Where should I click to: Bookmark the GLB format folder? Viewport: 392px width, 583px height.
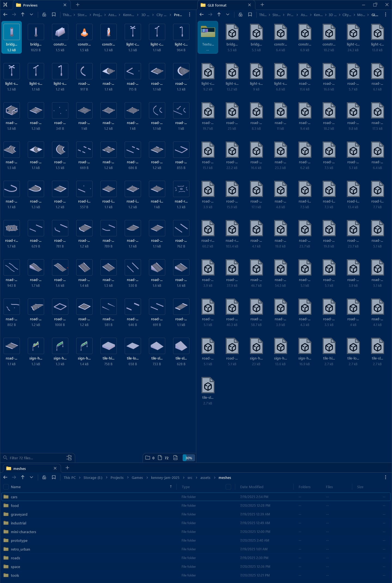[x=250, y=14]
